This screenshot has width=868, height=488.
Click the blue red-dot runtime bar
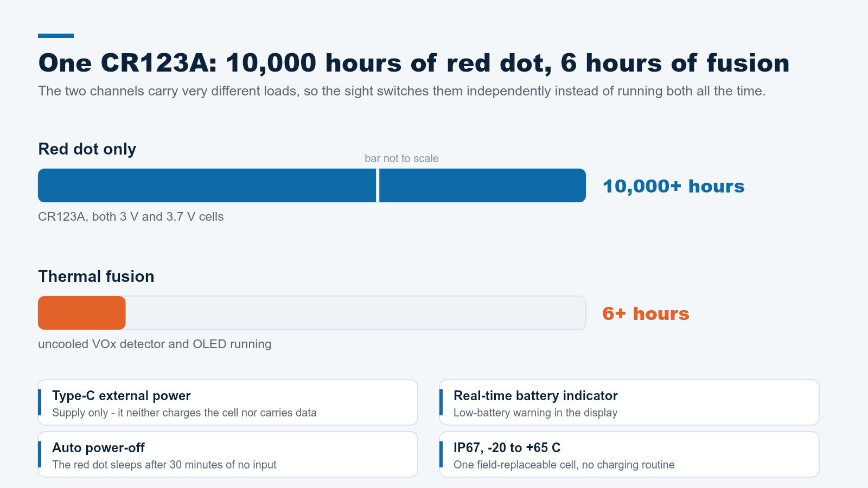[312, 185]
